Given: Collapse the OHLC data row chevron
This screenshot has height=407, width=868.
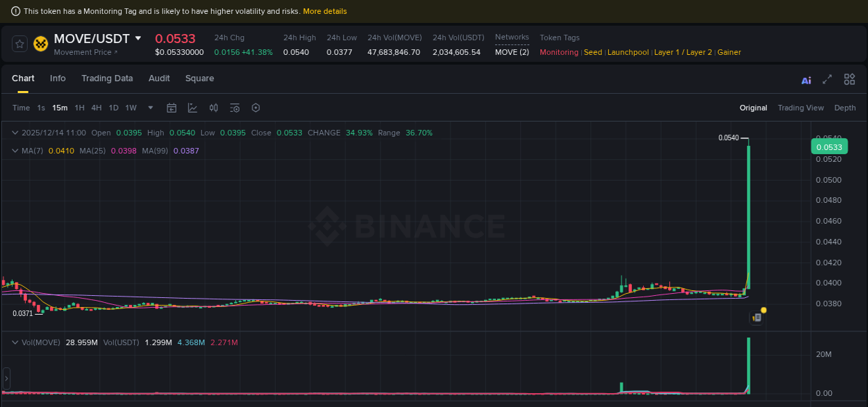Looking at the screenshot, I should (x=14, y=132).
